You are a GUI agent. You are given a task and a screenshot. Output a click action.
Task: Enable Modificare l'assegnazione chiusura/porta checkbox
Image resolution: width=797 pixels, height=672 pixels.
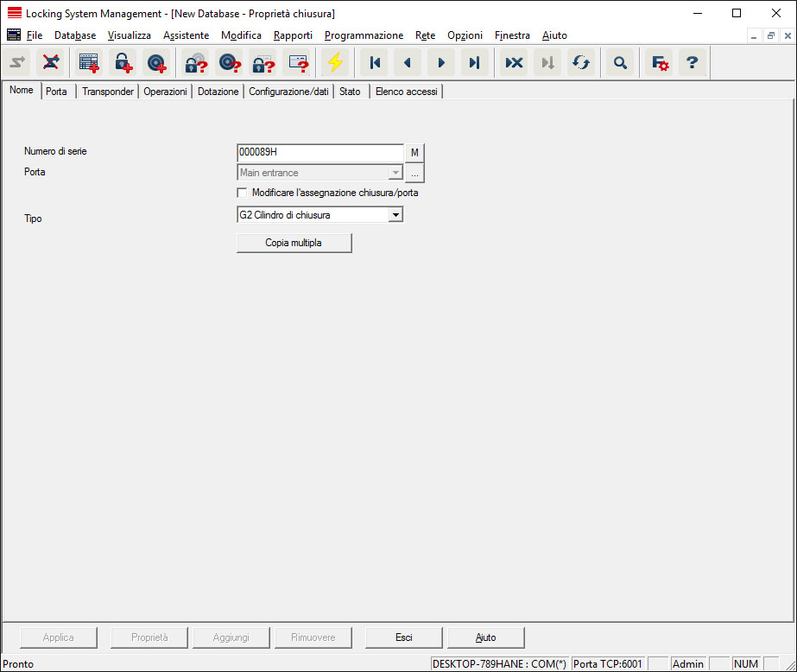coord(242,193)
